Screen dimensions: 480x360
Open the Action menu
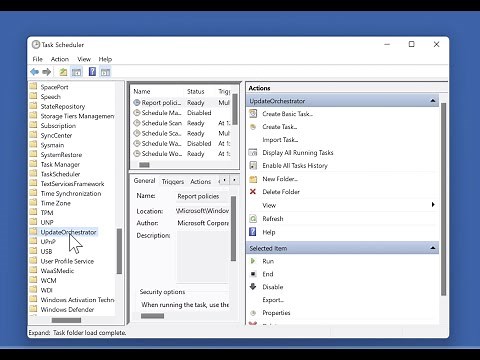[x=60, y=59]
